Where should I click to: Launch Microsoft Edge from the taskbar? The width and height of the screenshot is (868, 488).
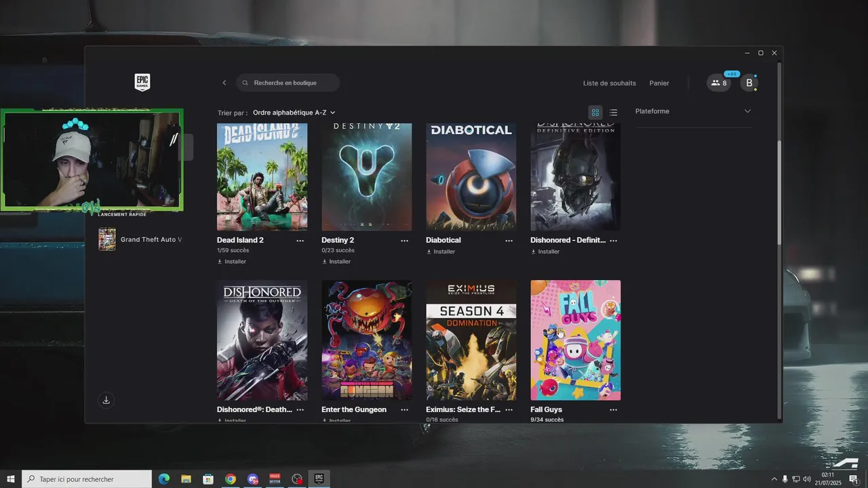[163, 479]
